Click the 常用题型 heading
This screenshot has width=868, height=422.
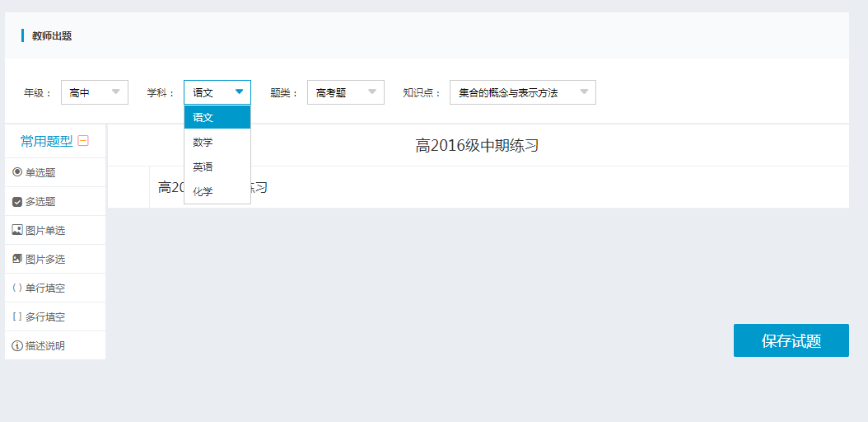click(46, 141)
